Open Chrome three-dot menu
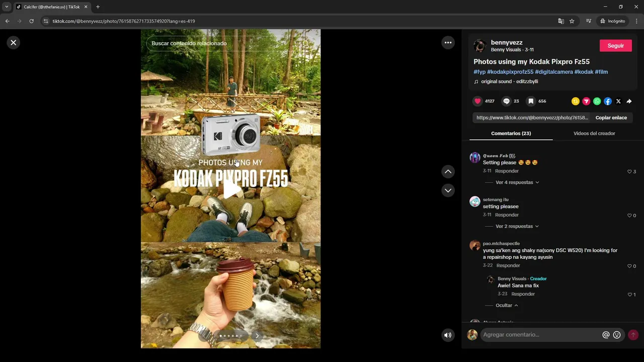The height and width of the screenshot is (362, 644). (637, 21)
